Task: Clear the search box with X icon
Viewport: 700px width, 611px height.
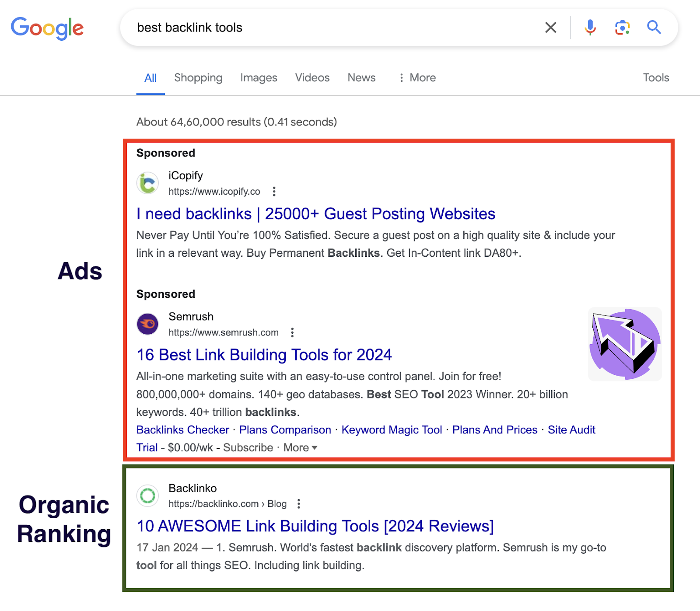Action: 550,28
